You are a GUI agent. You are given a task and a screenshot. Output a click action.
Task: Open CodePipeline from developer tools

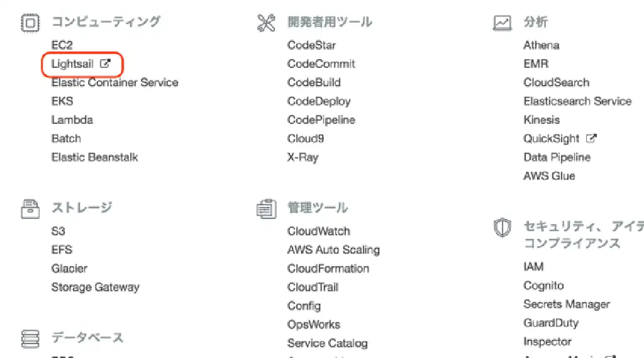321,120
